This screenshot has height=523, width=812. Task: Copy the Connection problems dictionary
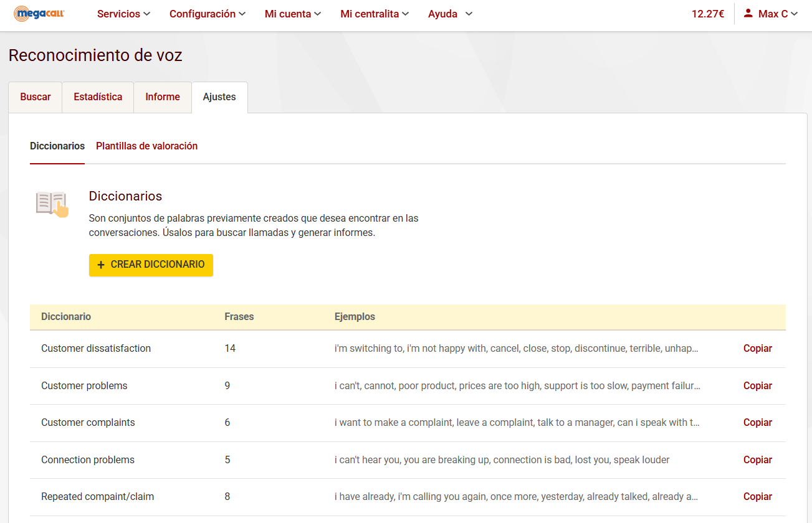[x=757, y=460]
